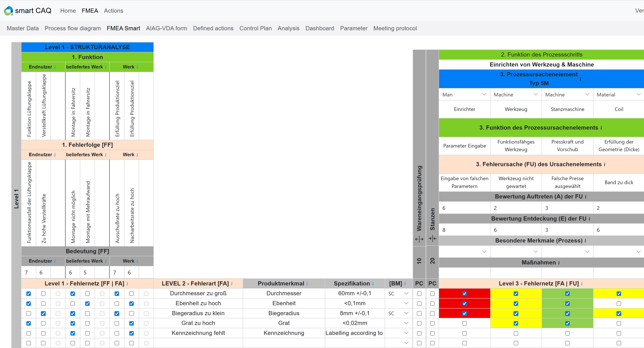The width and height of the screenshot is (644, 348).
Task: Toggle red checkbox in Durchmesser zu groß row
Action: click(464, 294)
